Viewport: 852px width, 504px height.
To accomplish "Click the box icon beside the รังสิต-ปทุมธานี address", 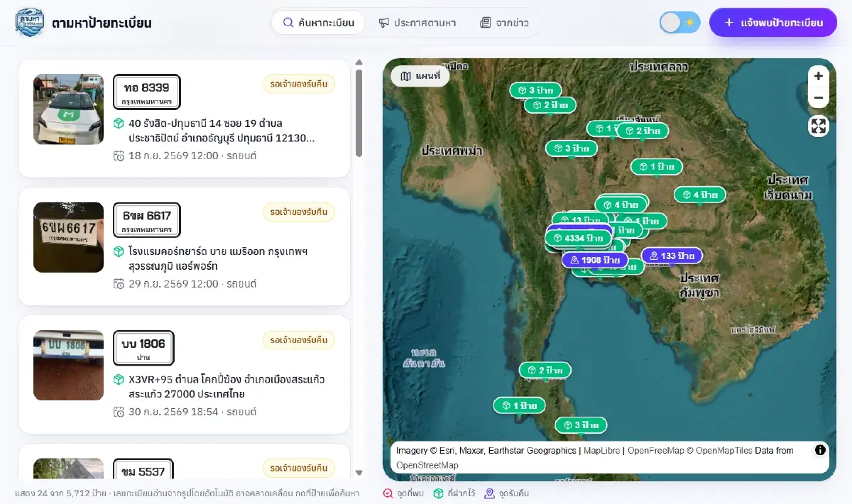I will coord(119,124).
